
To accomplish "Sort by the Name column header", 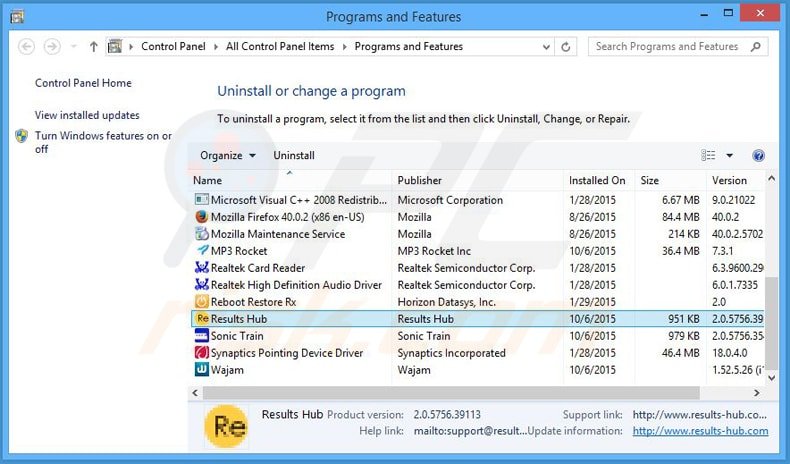I will pos(290,180).
